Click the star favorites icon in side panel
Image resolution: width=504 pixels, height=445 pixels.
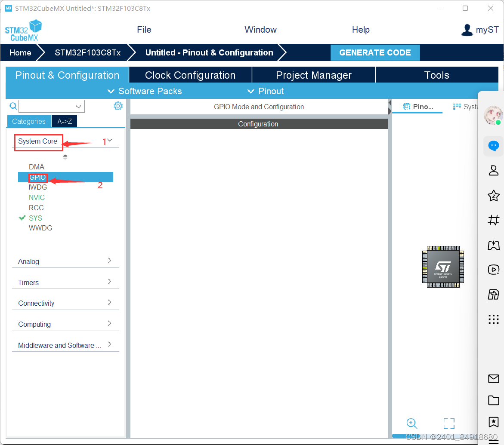coord(493,196)
